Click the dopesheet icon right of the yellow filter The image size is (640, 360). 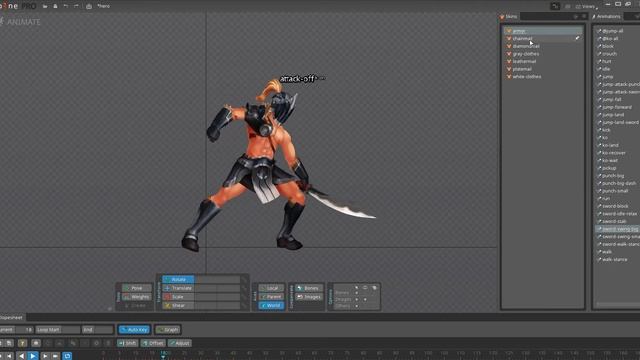pos(36,343)
